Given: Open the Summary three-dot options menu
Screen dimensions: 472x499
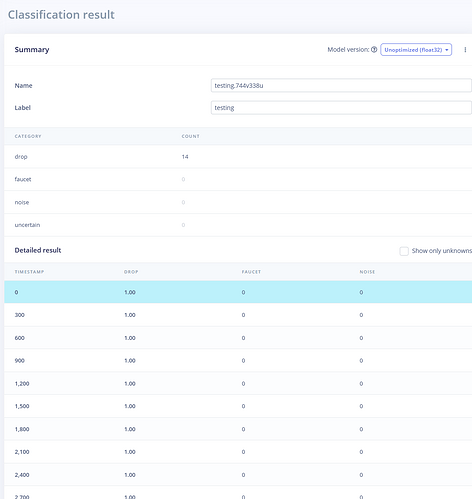Looking at the screenshot, I should click(x=465, y=50).
